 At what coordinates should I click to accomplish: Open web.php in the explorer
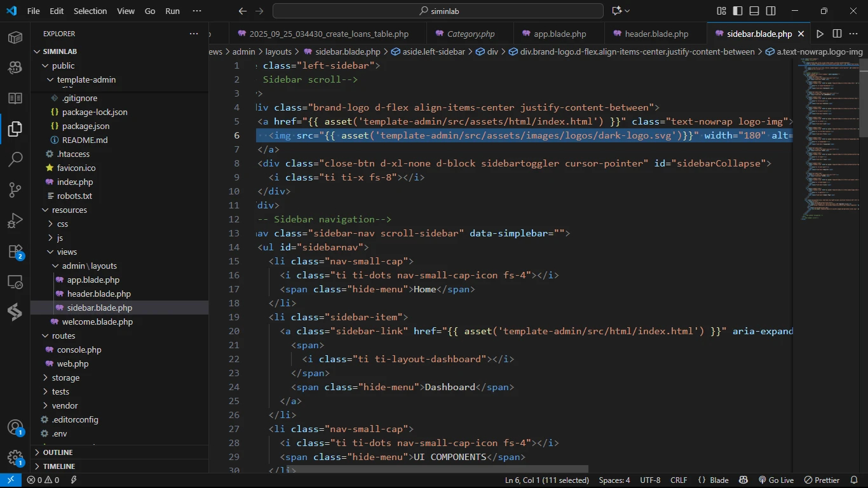[72, 363]
